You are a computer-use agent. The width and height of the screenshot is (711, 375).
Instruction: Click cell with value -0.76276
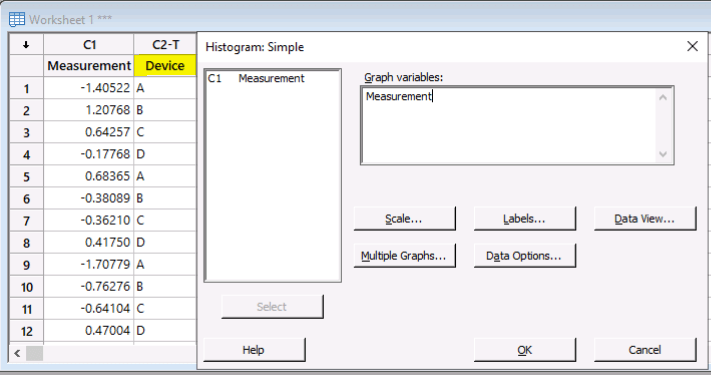click(x=89, y=287)
